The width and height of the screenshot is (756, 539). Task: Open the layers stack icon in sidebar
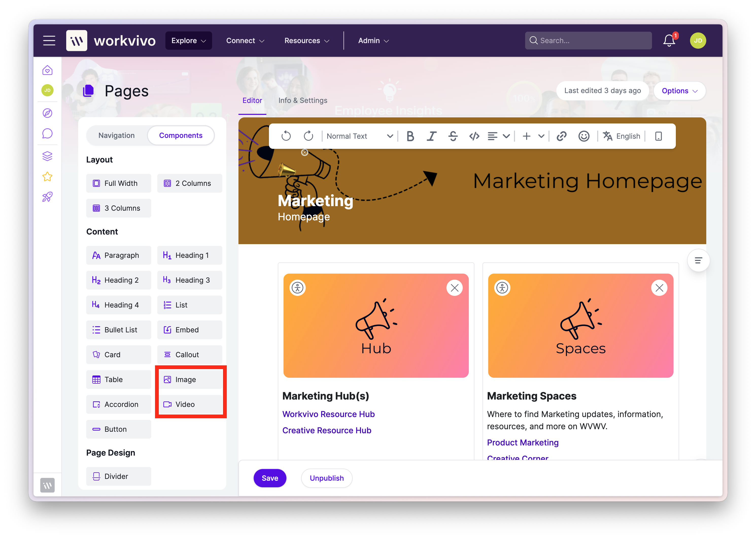[47, 156]
